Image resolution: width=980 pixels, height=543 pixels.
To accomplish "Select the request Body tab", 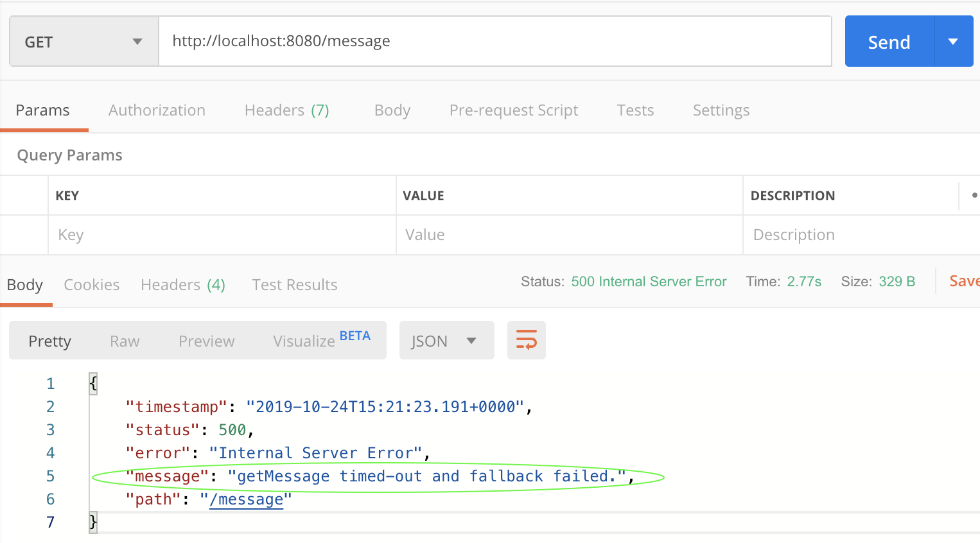I will (x=392, y=110).
